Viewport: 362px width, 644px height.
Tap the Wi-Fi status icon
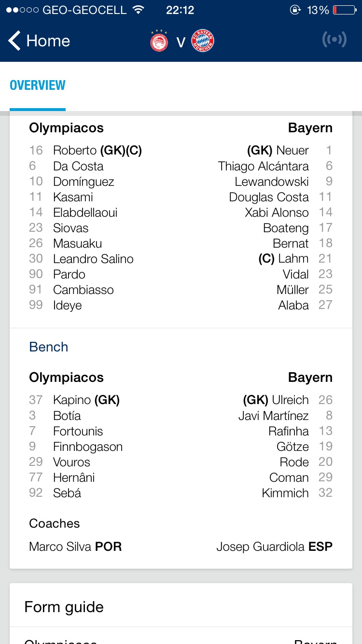coord(139,10)
